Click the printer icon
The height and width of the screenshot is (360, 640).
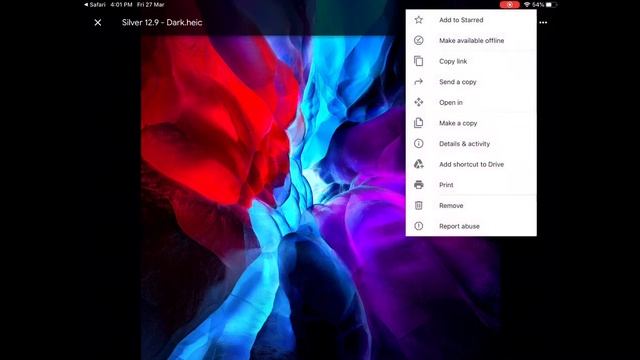pos(418,185)
